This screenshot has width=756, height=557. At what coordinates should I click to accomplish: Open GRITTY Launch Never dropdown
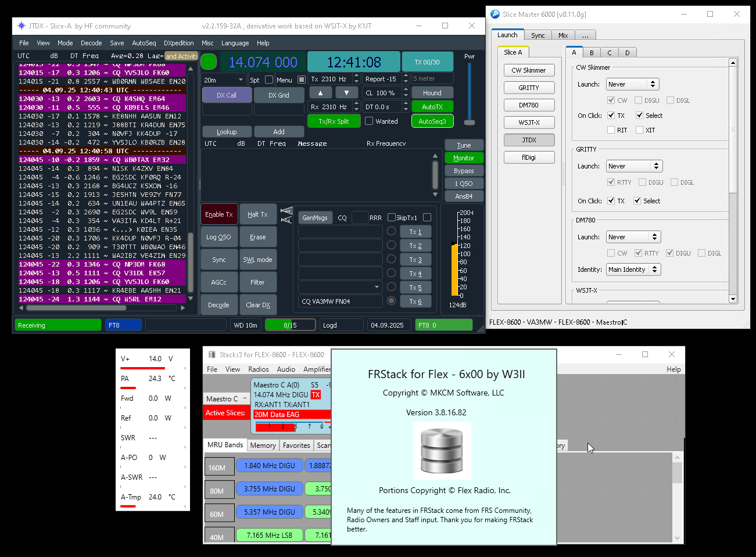tap(634, 166)
